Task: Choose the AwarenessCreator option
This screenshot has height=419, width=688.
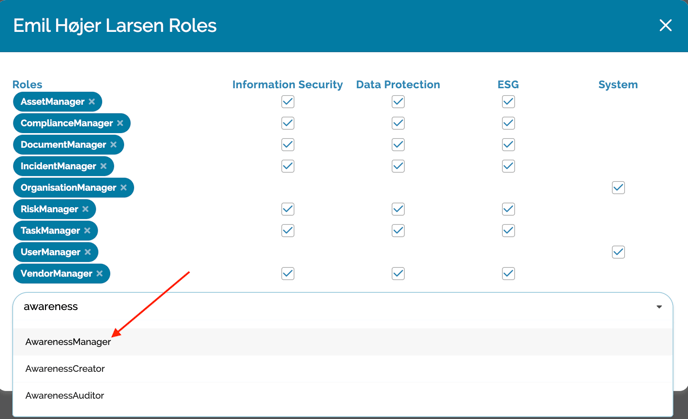Action: tap(65, 369)
